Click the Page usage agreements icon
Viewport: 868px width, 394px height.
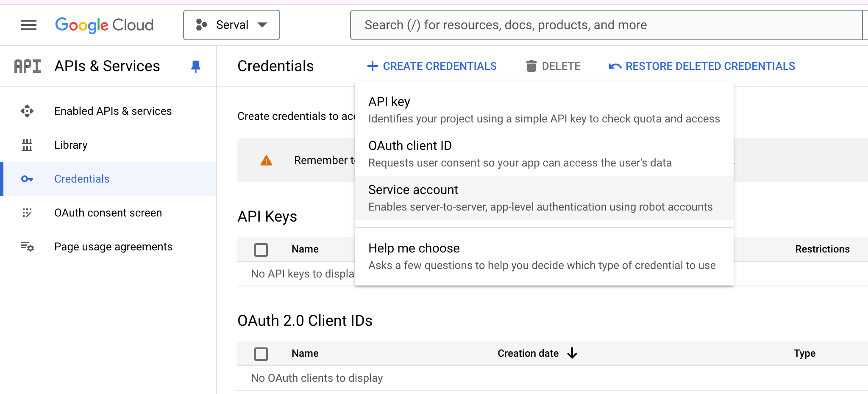coord(28,247)
